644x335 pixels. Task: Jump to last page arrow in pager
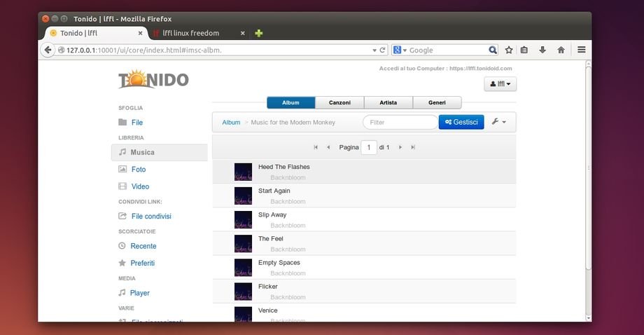click(x=413, y=147)
